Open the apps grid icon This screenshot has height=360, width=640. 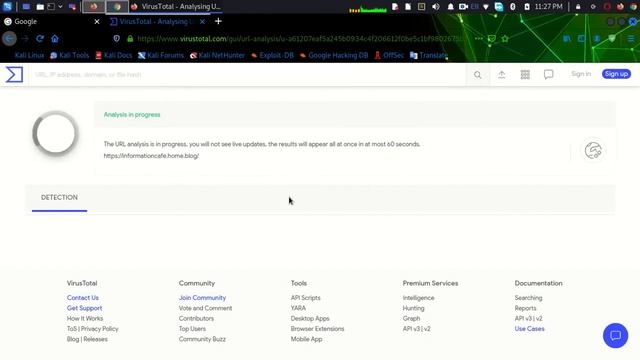(525, 74)
